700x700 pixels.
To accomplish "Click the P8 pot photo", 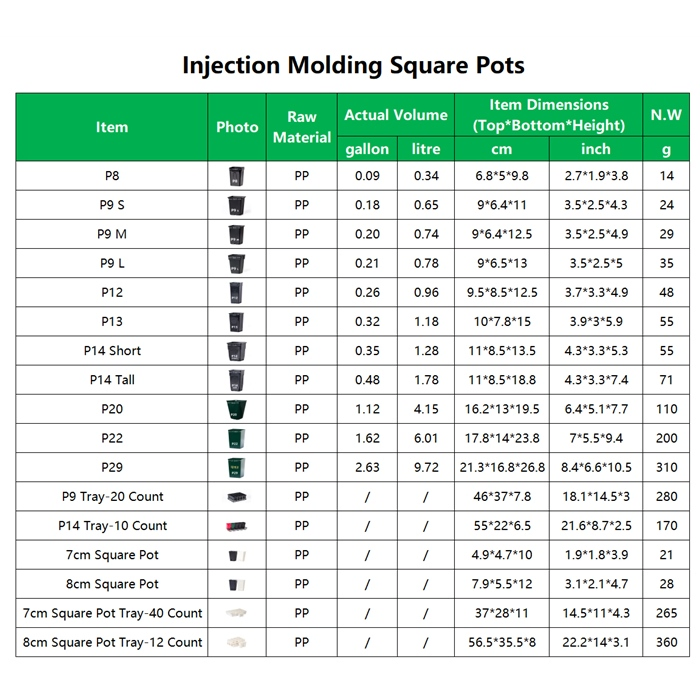I will [x=237, y=176].
